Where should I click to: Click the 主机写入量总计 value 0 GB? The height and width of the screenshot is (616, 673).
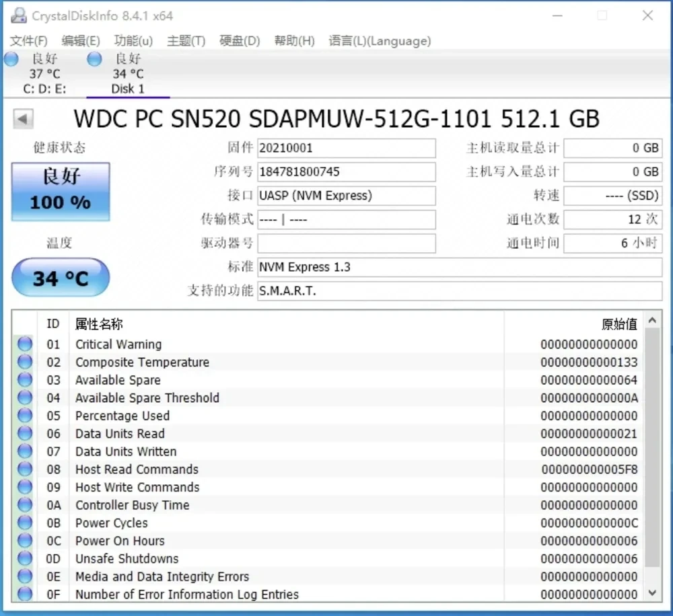(x=613, y=171)
